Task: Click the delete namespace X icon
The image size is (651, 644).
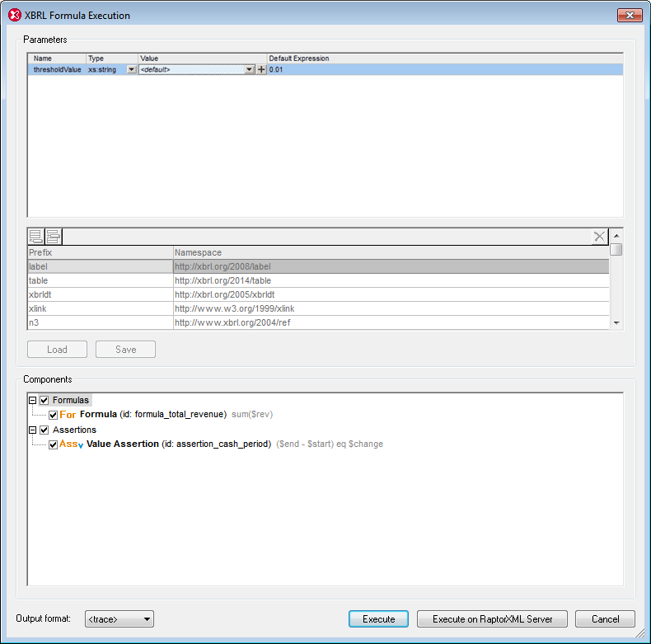Action: click(600, 237)
